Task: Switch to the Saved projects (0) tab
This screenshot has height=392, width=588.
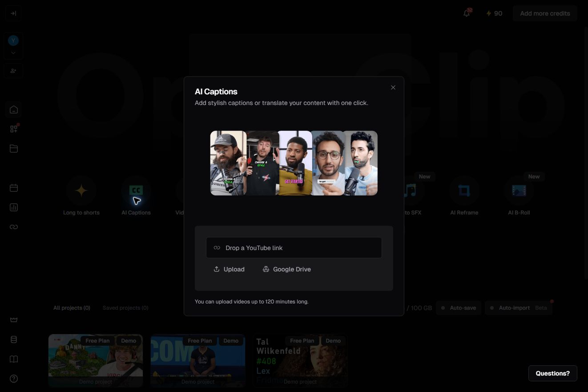Action: [x=125, y=308]
